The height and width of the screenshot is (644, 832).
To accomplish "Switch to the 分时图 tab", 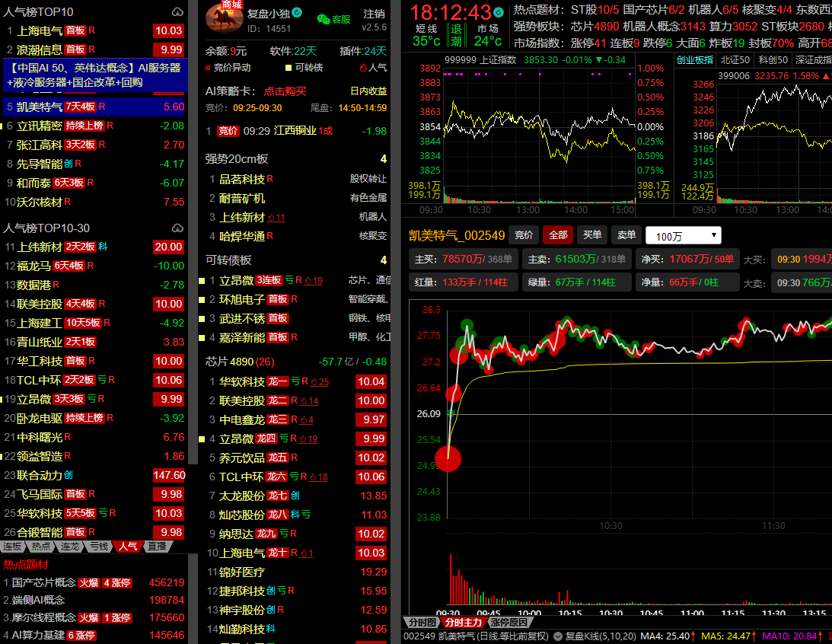I will (422, 622).
